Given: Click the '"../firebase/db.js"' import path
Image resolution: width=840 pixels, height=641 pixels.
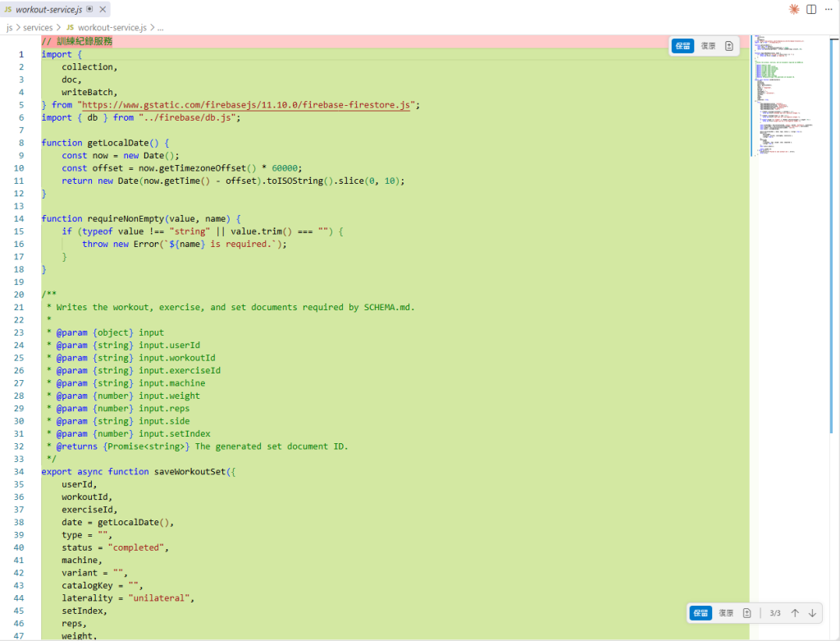Looking at the screenshot, I should (x=188, y=117).
